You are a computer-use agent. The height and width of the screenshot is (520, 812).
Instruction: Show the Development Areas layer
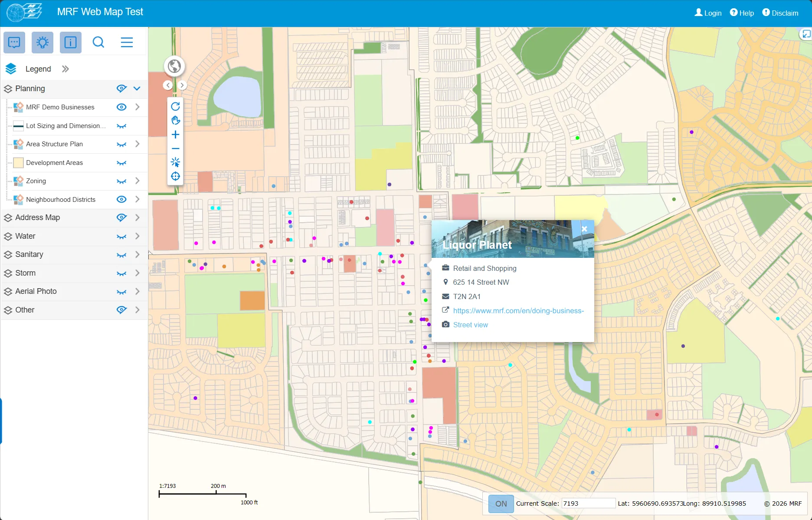(x=121, y=163)
